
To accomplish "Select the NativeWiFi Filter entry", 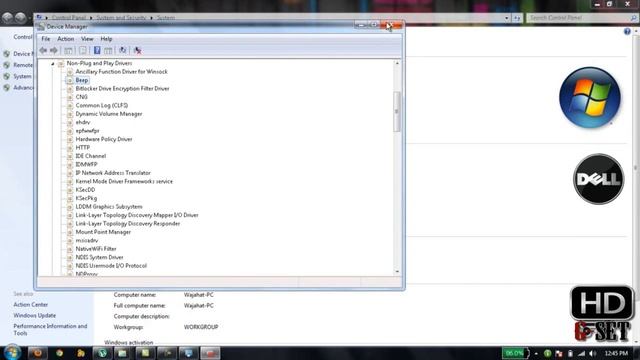I will 96,249.
